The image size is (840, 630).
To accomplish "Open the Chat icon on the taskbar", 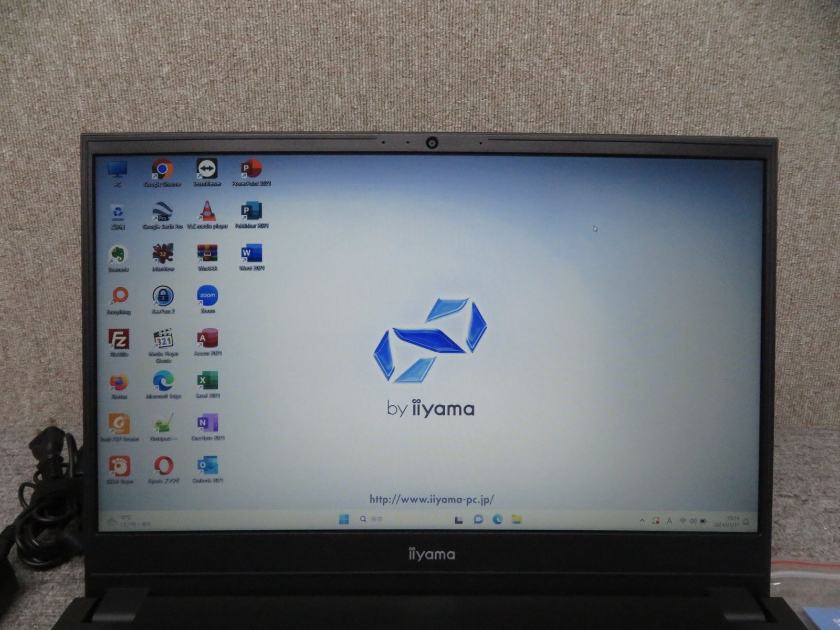I will click(x=478, y=519).
